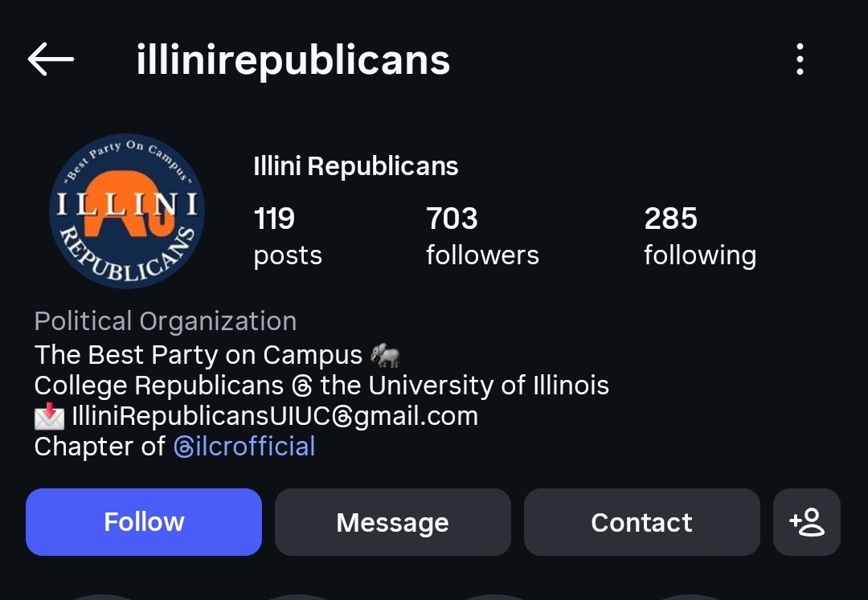Tap the elephant emoji in the bio
Screen dimensions: 868x600
click(386, 355)
